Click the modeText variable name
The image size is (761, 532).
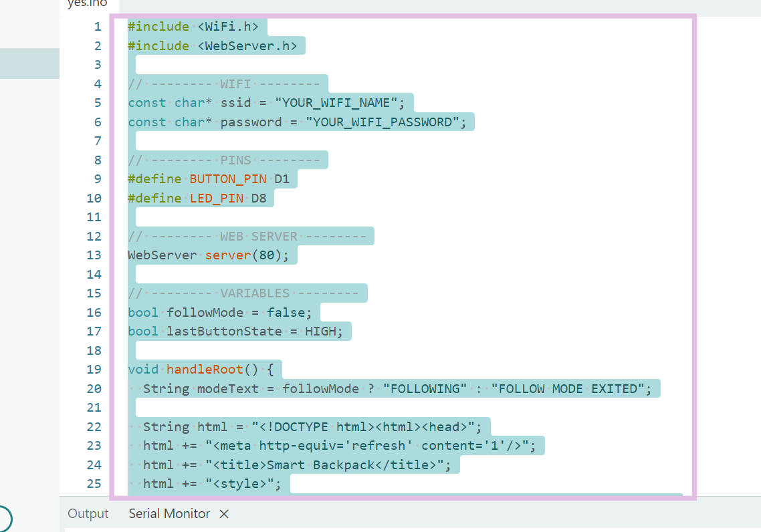pos(227,388)
